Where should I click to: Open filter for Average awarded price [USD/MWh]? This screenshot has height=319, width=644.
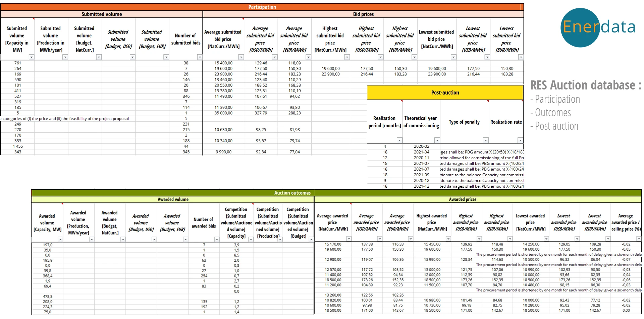click(x=380, y=239)
